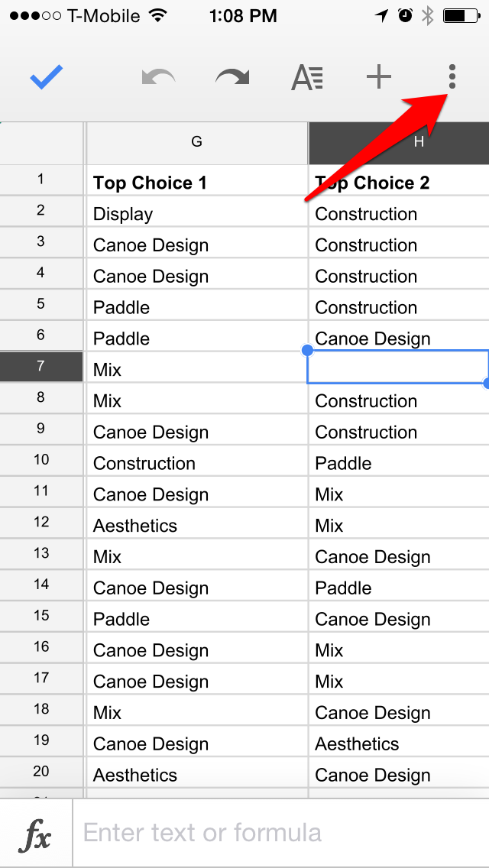Select the 'Aesthetics' cell in row 19
This screenshot has width=489, height=868.
(399, 743)
